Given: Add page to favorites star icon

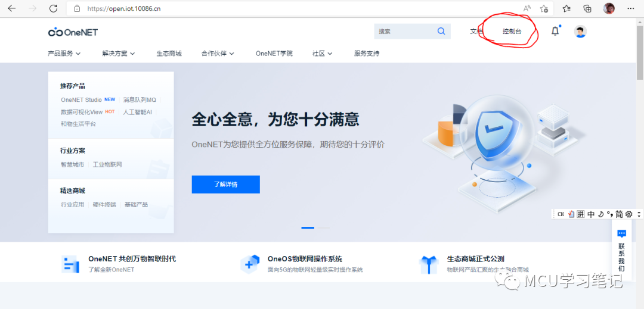Looking at the screenshot, I should pos(544,8).
